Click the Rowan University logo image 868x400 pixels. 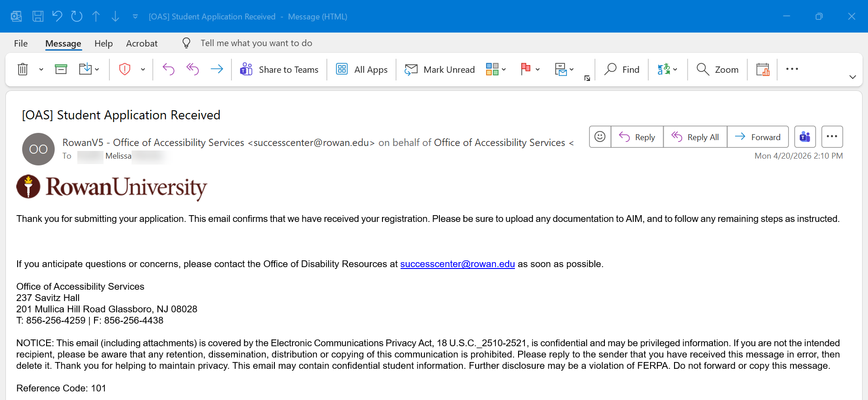tap(112, 187)
